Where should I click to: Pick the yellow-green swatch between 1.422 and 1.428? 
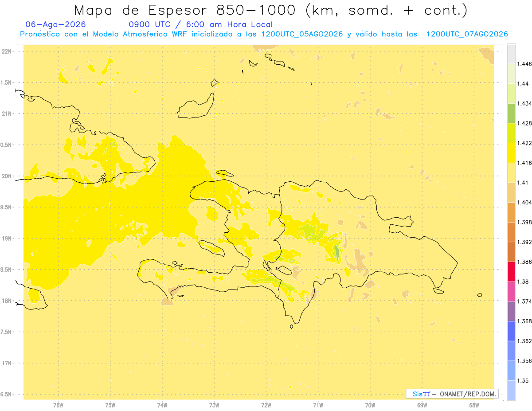tap(511, 133)
